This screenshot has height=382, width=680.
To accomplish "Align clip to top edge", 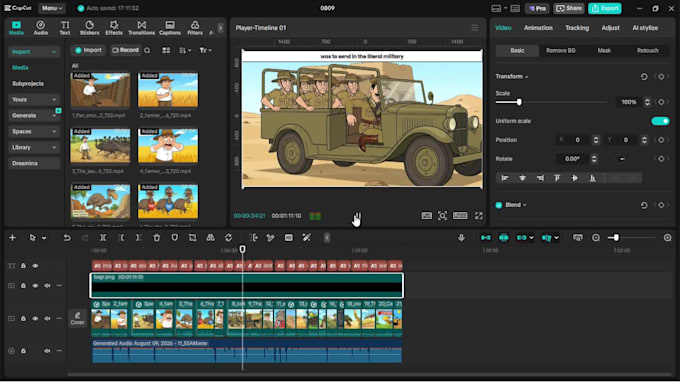I will (557, 178).
